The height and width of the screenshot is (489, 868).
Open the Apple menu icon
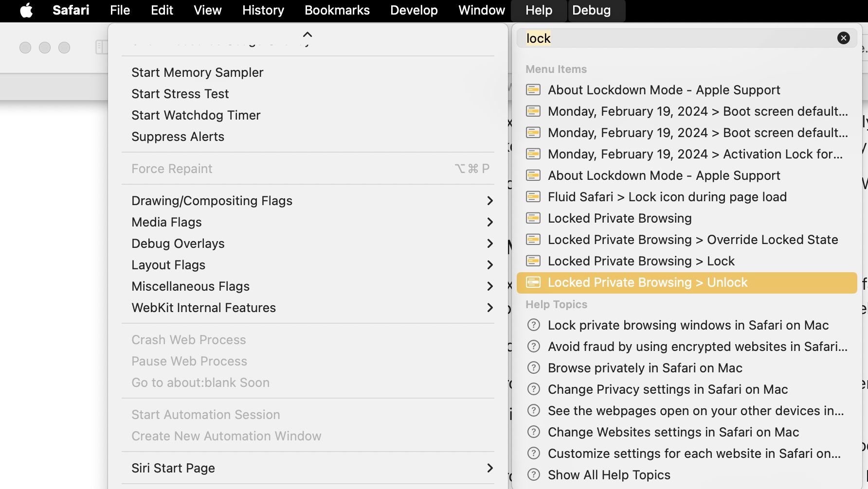click(x=26, y=10)
